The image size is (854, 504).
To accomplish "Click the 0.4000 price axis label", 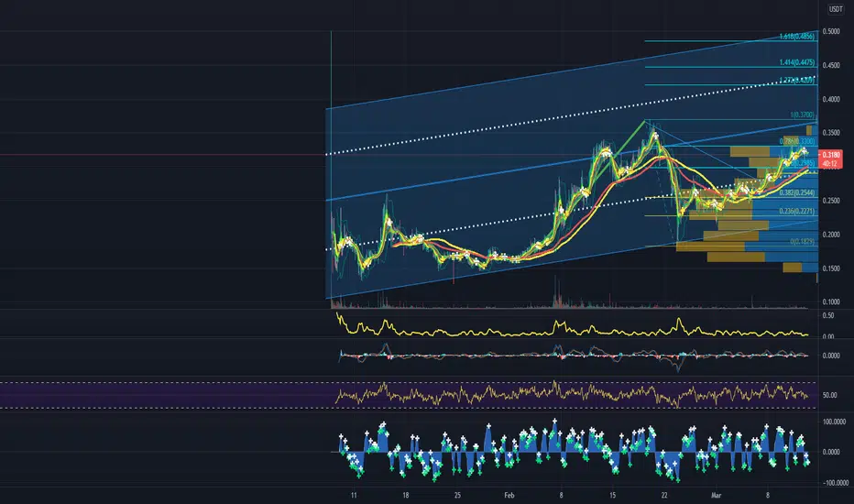I will pos(831,99).
